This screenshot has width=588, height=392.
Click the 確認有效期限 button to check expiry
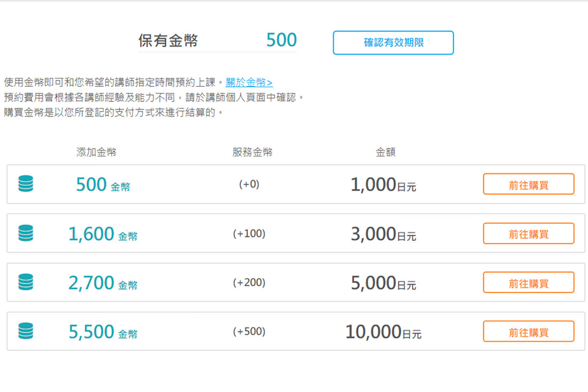[x=393, y=43]
